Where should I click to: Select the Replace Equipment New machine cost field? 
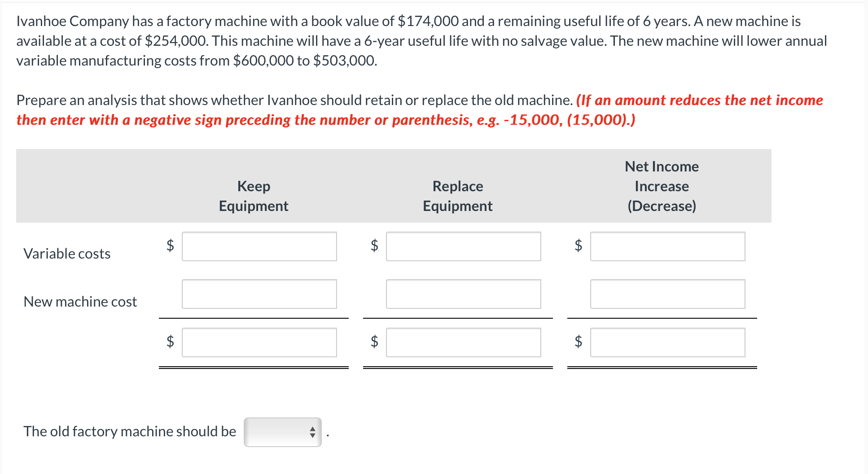[x=464, y=294]
